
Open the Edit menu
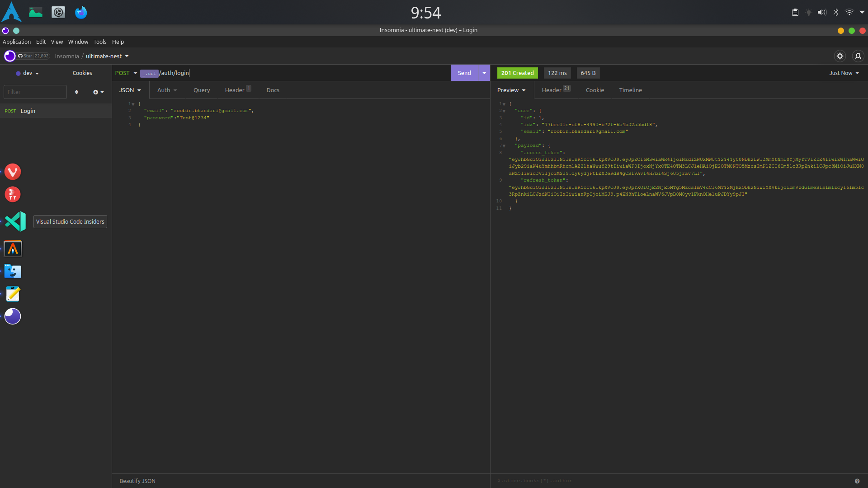(x=41, y=42)
